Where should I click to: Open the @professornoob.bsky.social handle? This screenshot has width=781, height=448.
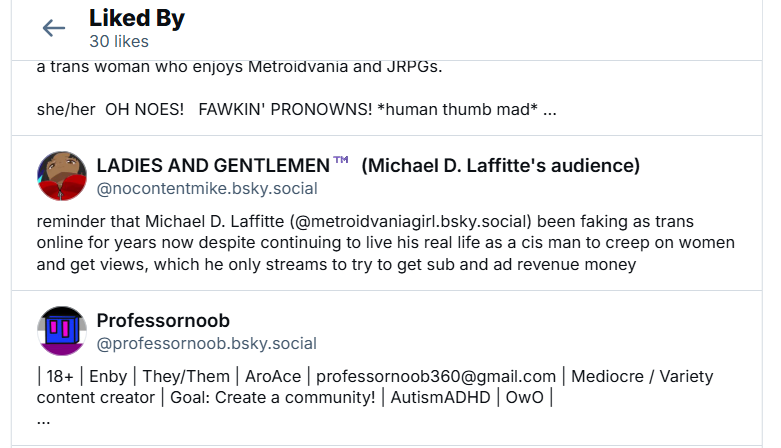(207, 344)
